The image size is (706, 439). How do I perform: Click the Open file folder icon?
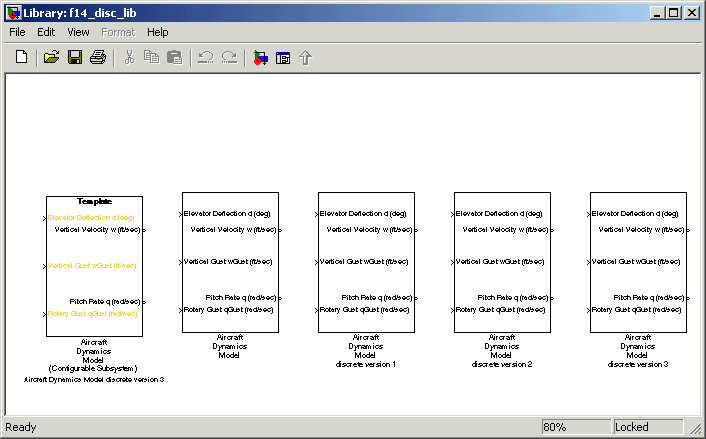click(52, 58)
